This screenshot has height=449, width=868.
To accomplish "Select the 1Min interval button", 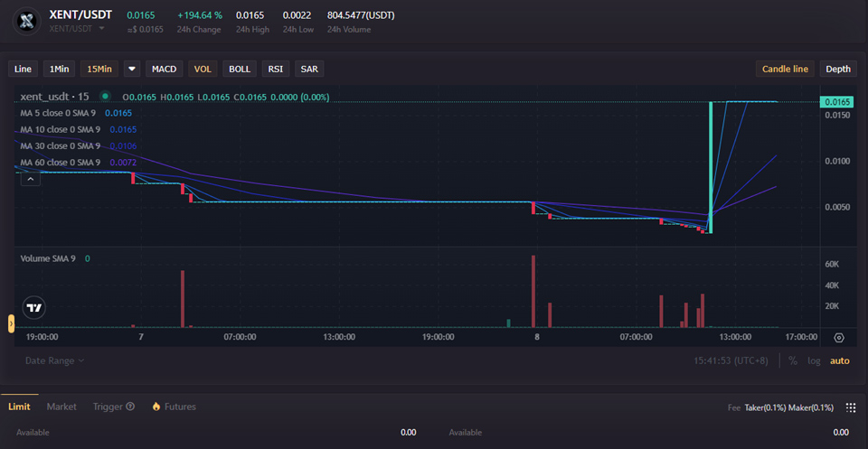I will 60,69.
